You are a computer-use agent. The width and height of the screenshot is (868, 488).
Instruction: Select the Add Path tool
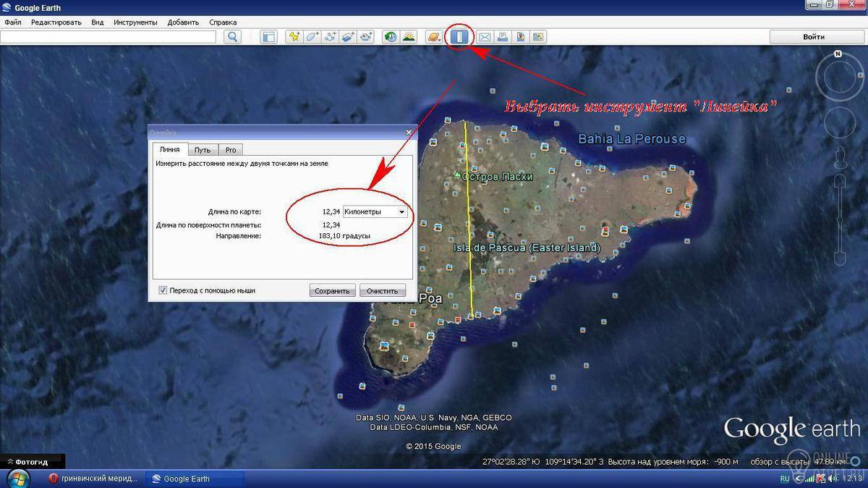(x=331, y=37)
